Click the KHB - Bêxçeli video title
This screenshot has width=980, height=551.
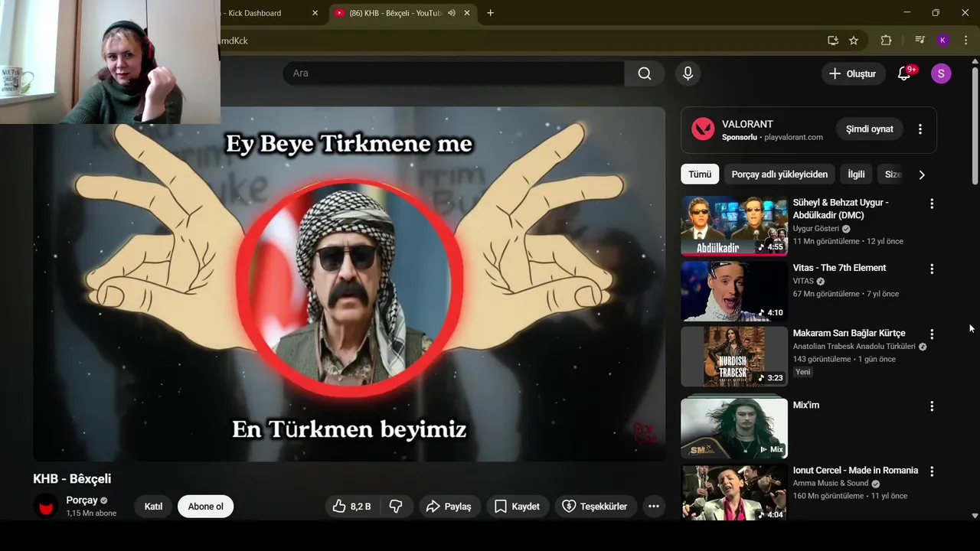[72, 479]
